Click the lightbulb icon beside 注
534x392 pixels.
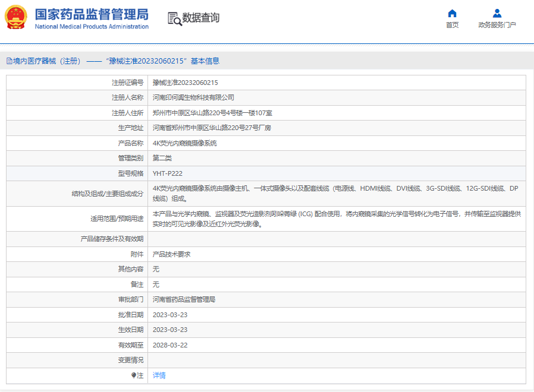[133, 375]
